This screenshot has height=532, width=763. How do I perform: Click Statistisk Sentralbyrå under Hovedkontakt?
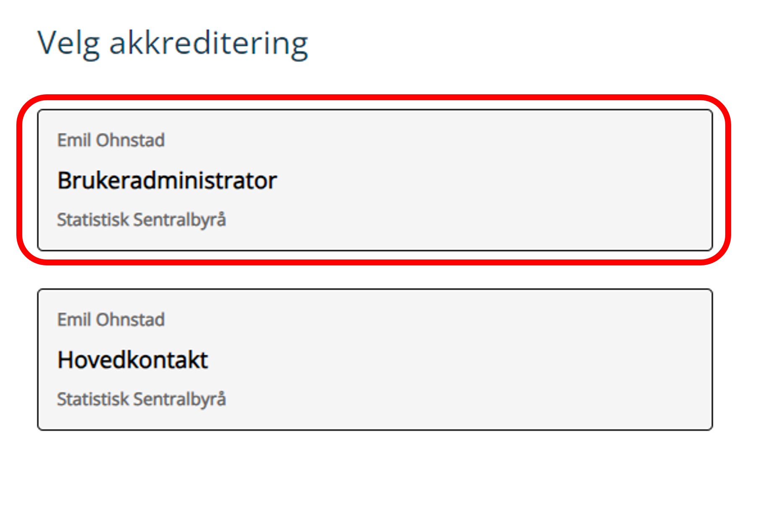[x=141, y=400]
